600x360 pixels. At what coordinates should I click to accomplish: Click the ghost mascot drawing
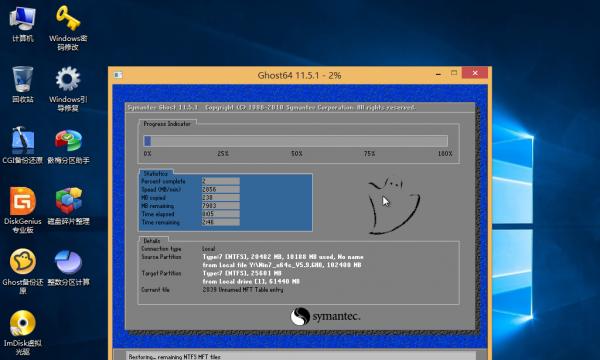(393, 205)
